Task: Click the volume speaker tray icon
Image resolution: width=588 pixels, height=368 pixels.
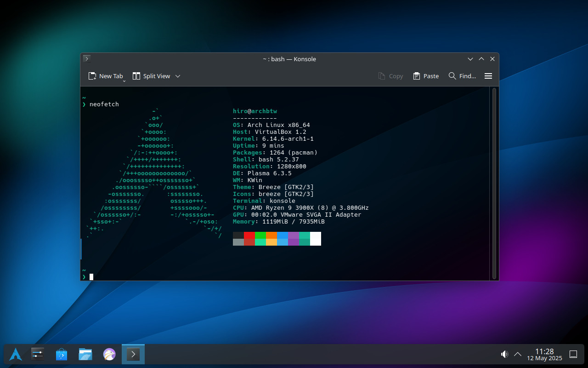Action: pos(504,354)
